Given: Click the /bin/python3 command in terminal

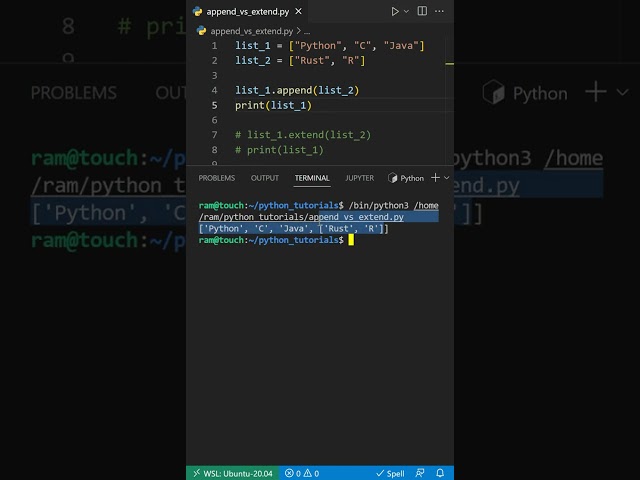Looking at the screenshot, I should pyautogui.click(x=378, y=205).
